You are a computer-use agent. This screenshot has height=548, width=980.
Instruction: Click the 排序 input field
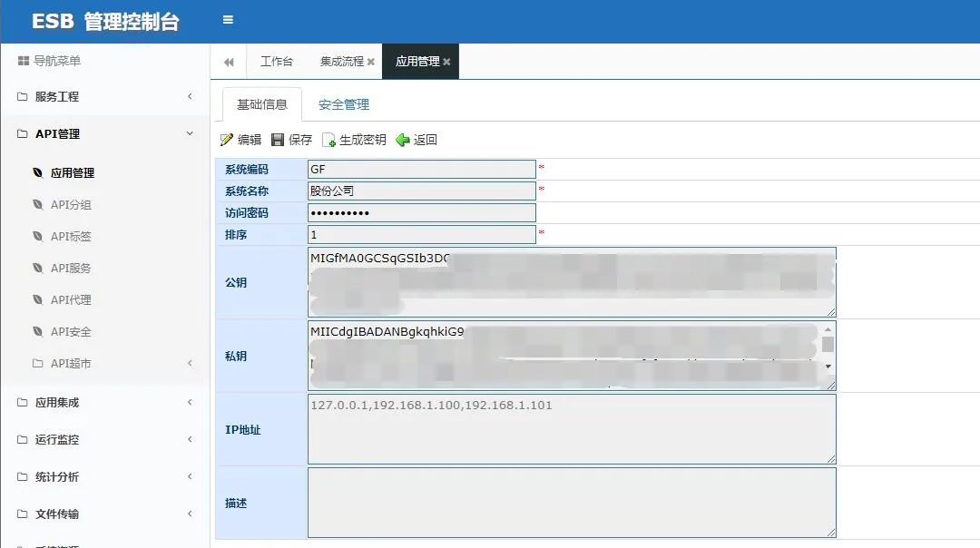[422, 235]
